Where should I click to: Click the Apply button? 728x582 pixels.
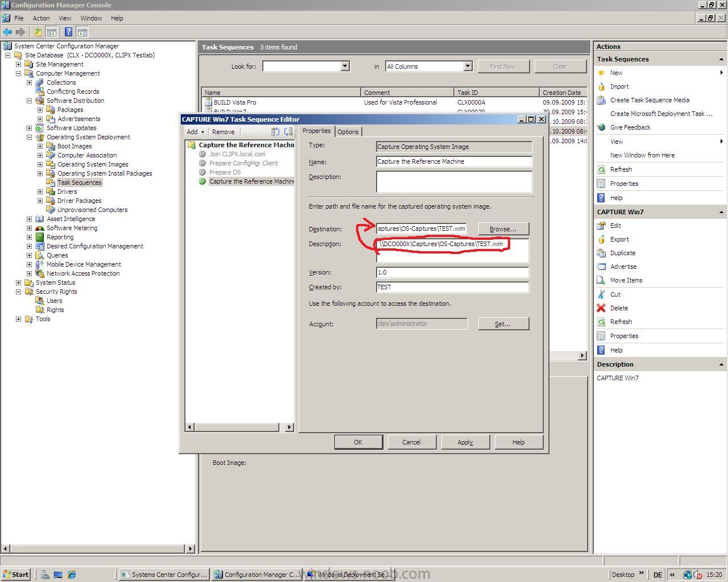[x=465, y=442]
